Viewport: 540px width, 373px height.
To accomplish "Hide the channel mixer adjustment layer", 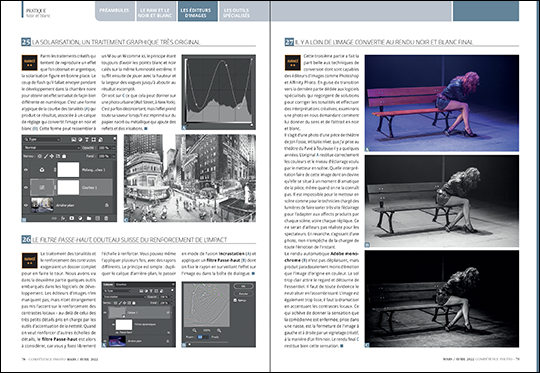I will point(26,170).
